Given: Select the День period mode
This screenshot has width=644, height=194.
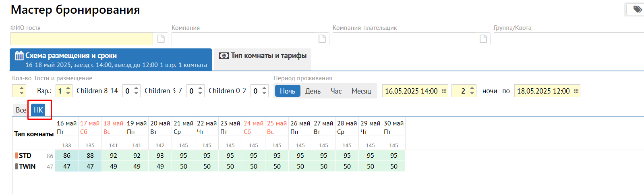Looking at the screenshot, I should point(313,91).
